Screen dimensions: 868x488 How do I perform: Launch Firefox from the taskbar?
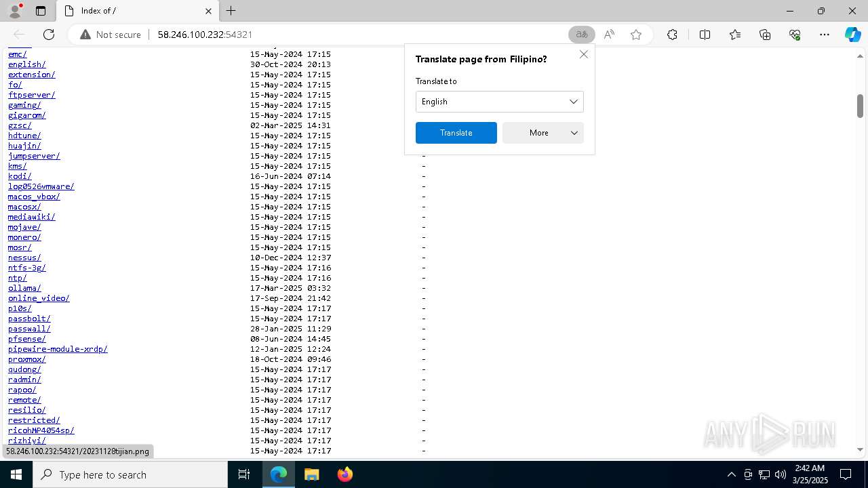(344, 474)
